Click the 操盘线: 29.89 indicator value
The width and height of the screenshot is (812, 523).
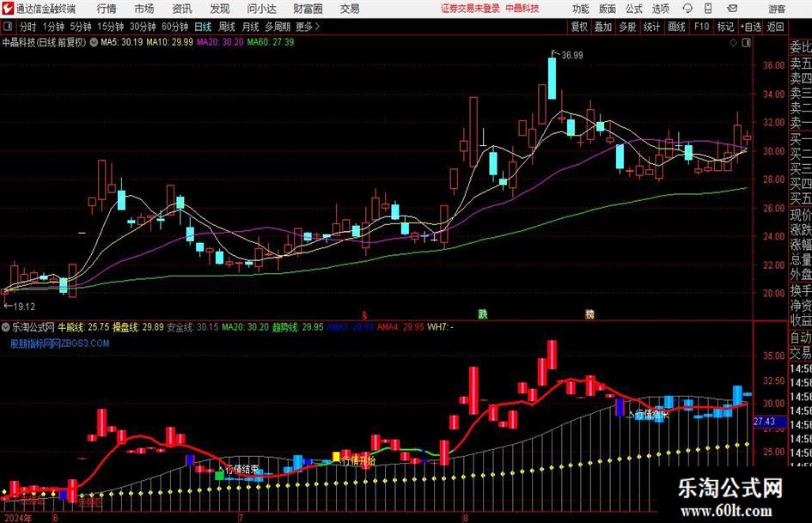pos(138,327)
